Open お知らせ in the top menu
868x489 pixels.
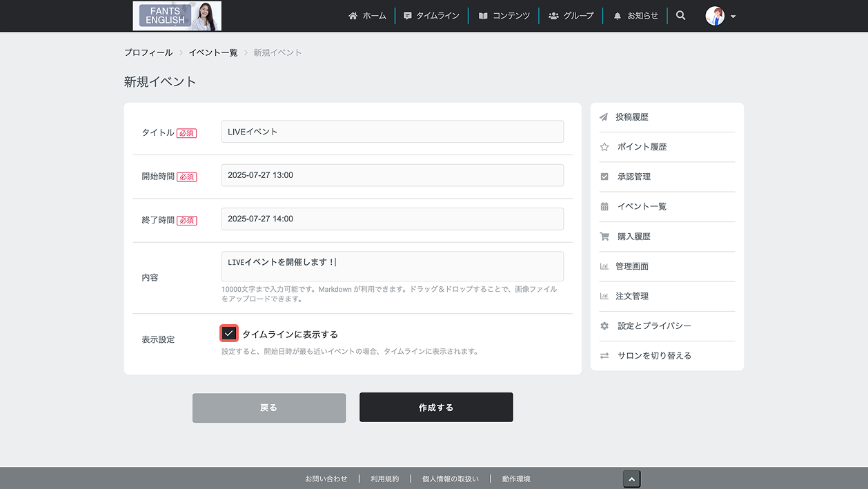point(642,16)
